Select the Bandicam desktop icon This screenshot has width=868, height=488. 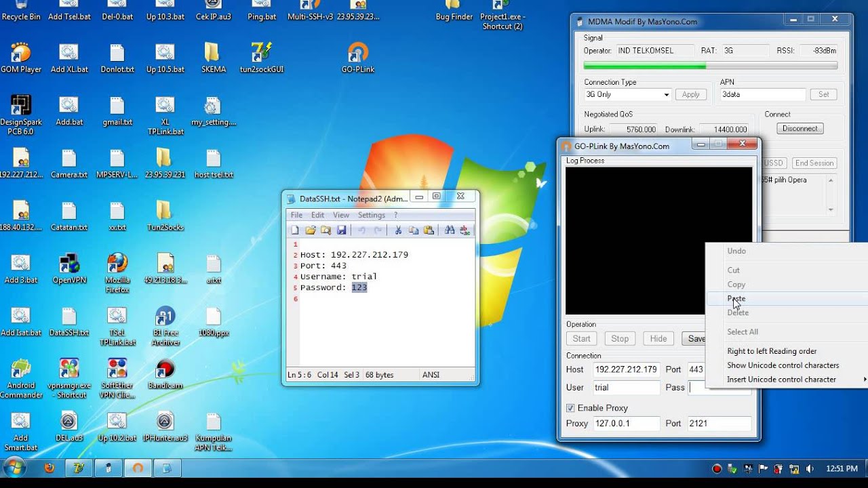pos(165,373)
